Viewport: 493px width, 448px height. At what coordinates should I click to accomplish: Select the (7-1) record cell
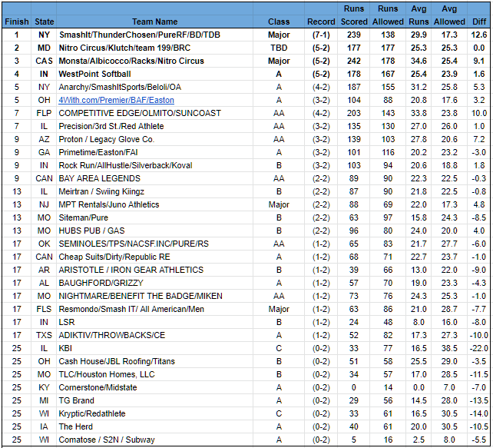coord(321,35)
